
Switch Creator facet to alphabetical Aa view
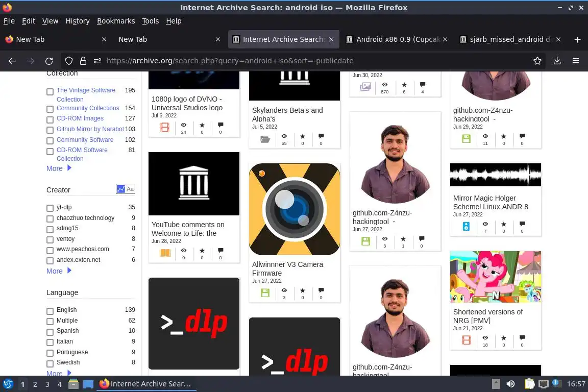[x=130, y=189]
